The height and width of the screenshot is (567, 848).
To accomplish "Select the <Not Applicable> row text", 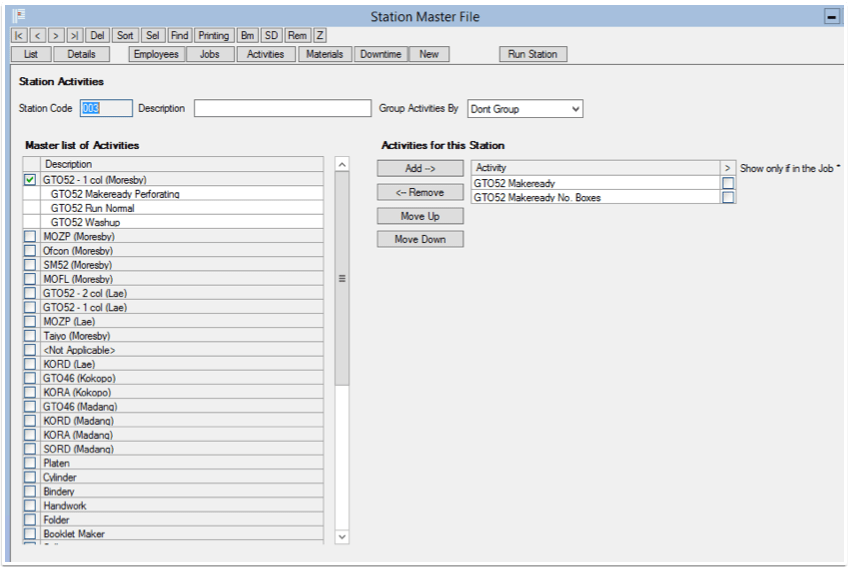I will 80,350.
